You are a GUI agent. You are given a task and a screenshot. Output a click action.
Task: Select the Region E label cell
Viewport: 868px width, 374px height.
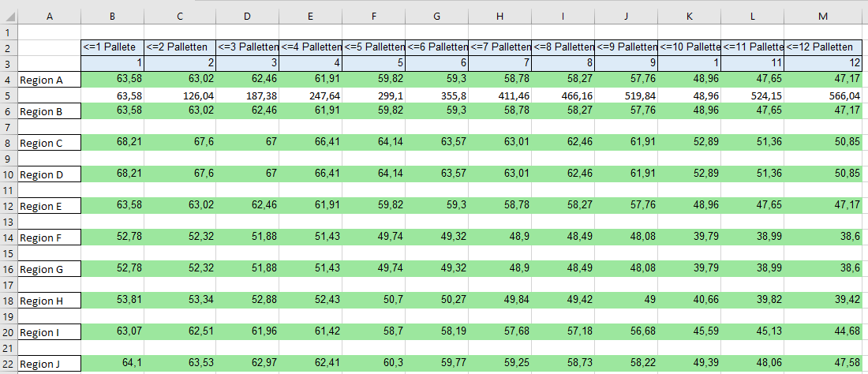point(49,207)
